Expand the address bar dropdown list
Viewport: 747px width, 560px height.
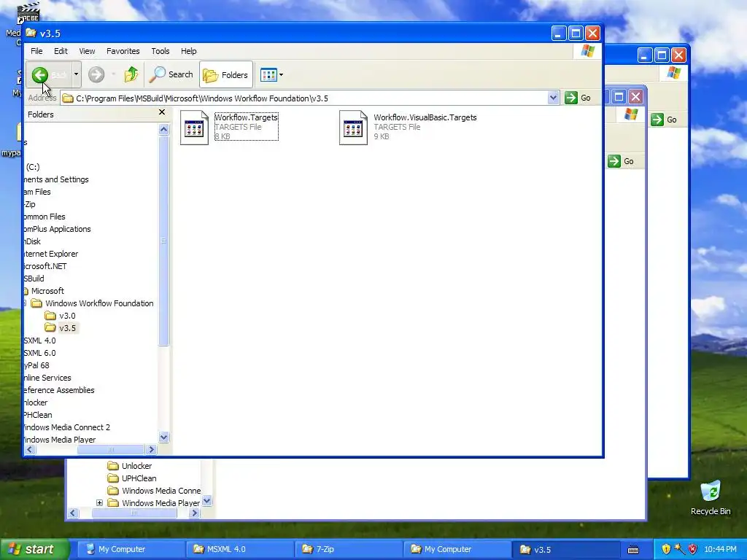pyautogui.click(x=553, y=98)
